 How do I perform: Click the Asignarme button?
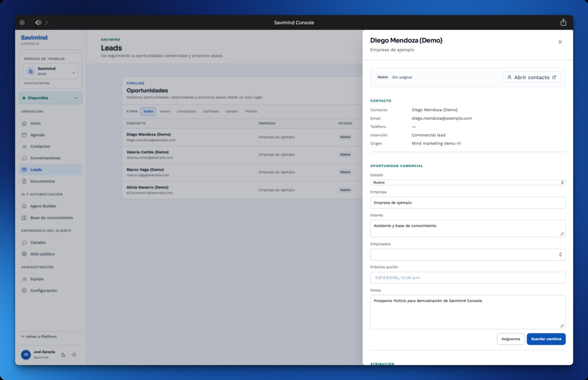click(510, 339)
